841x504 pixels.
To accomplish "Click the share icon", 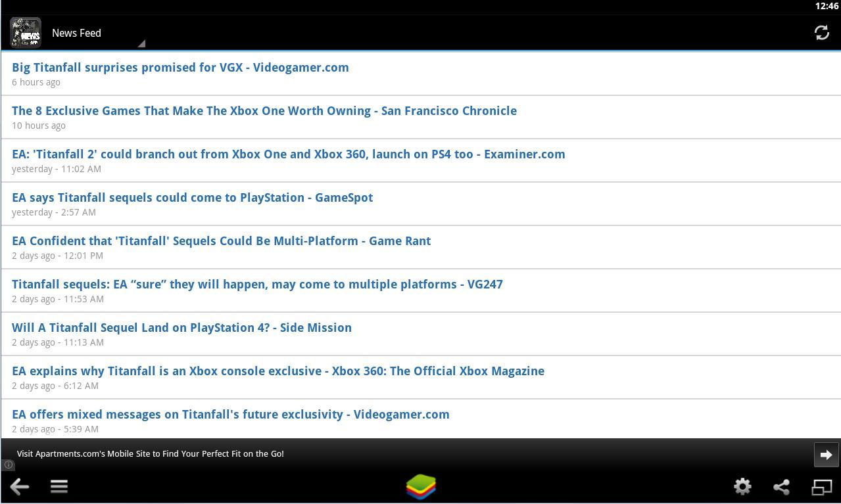I will coord(781,486).
